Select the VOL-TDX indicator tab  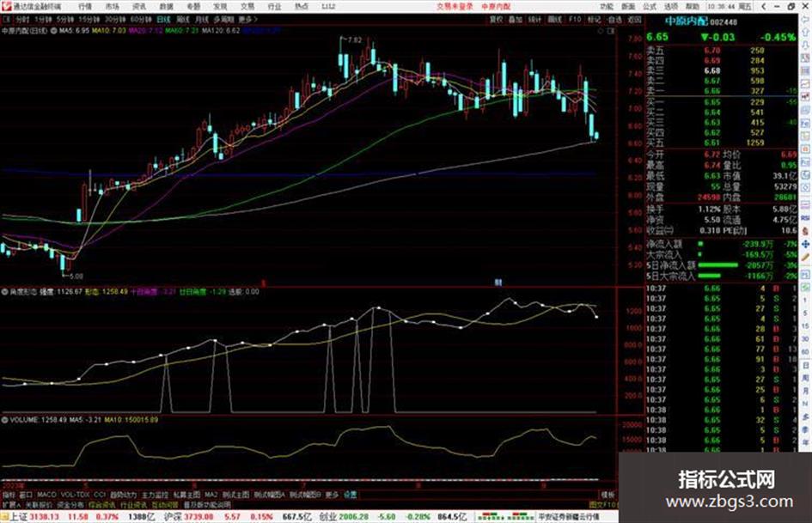coord(75,495)
